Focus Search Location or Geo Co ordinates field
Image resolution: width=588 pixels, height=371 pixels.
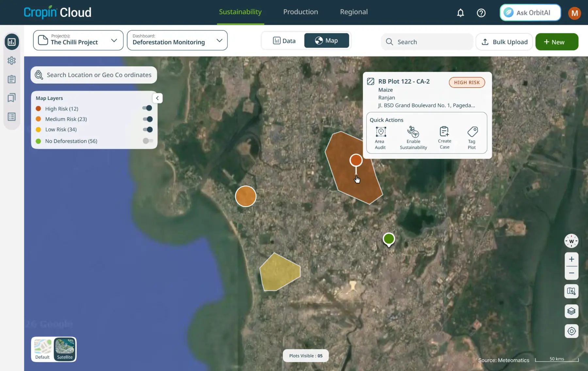point(94,75)
